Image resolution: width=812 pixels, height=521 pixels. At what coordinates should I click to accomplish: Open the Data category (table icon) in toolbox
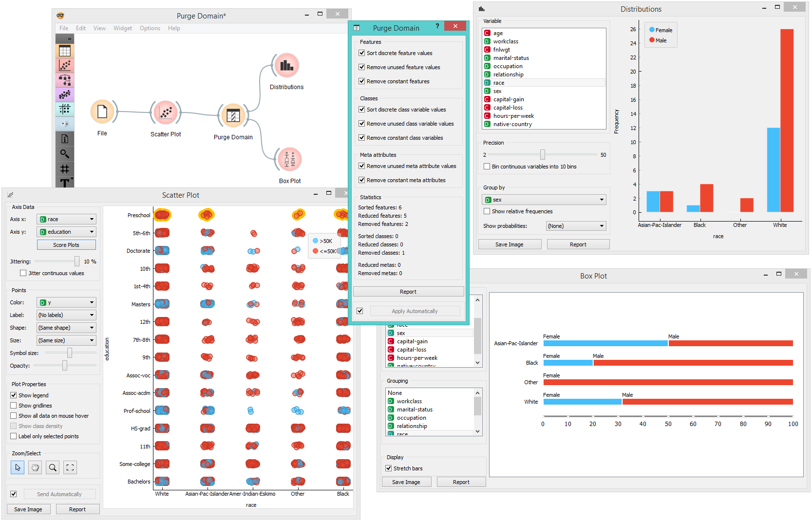[x=65, y=51]
